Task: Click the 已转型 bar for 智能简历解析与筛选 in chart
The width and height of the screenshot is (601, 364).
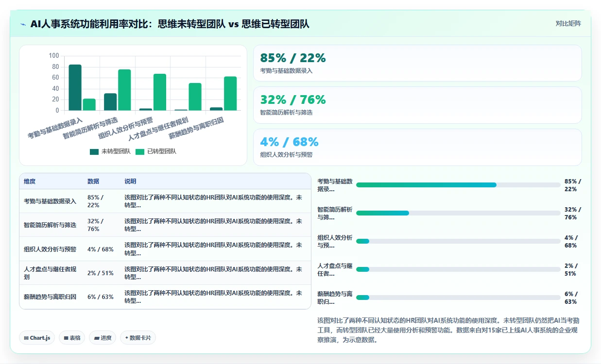Action: pyautogui.click(x=124, y=90)
